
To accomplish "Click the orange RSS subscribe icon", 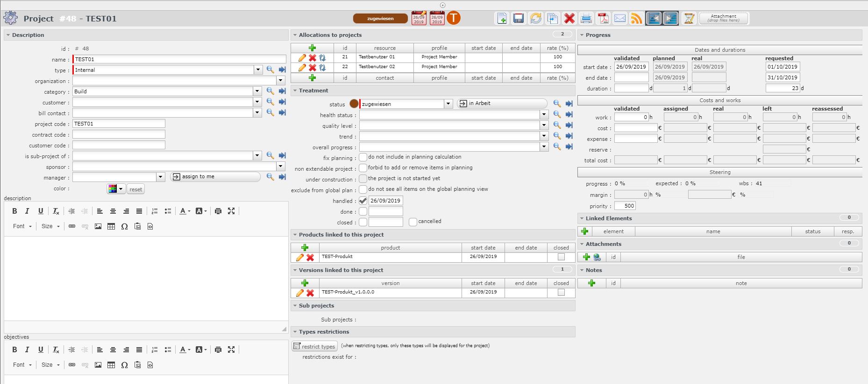I will (x=636, y=19).
